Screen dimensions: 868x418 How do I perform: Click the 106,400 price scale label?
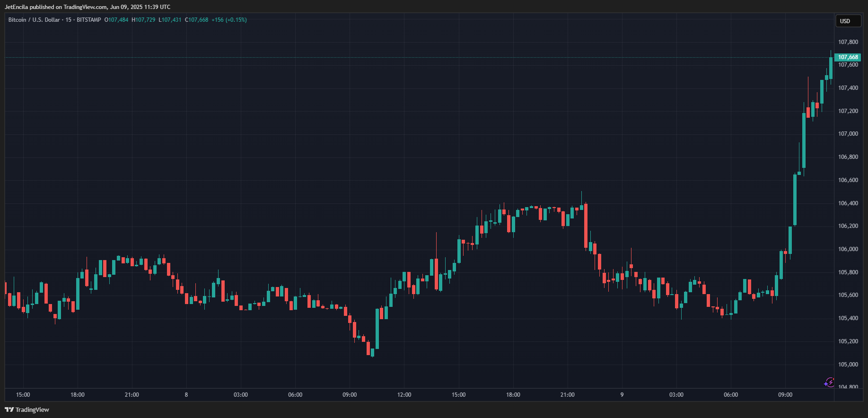[848, 203]
